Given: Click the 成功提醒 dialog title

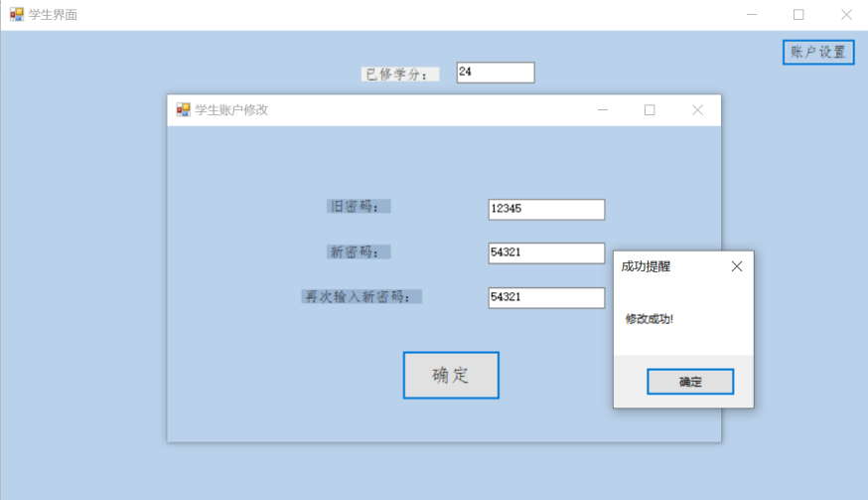Looking at the screenshot, I should click(646, 266).
